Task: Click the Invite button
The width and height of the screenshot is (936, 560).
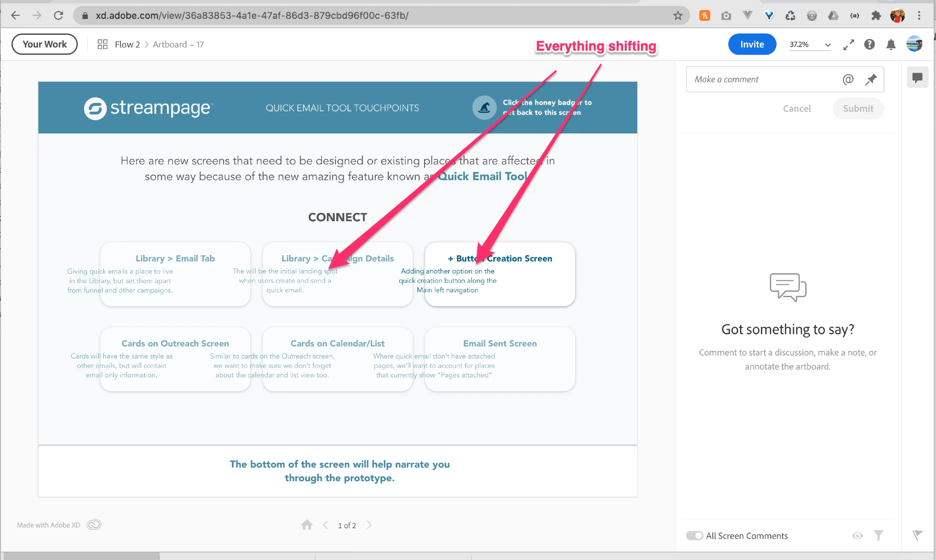Action: pyautogui.click(x=752, y=44)
